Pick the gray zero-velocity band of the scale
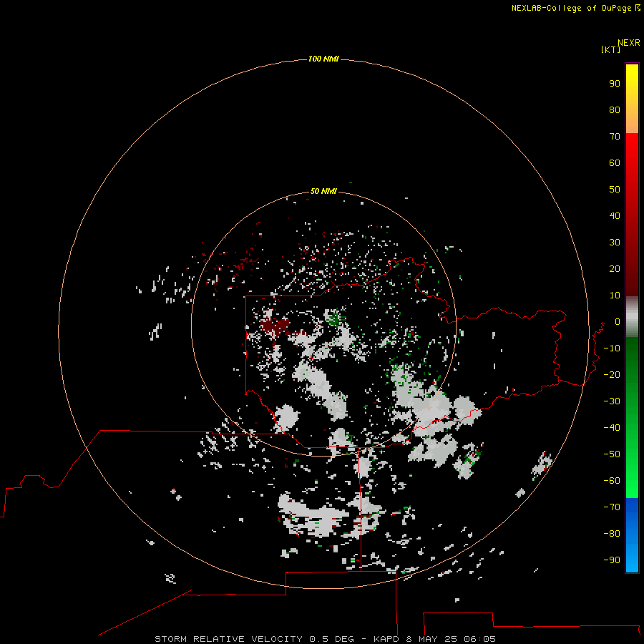Image resolution: width=644 pixels, height=644 pixels. [x=632, y=317]
